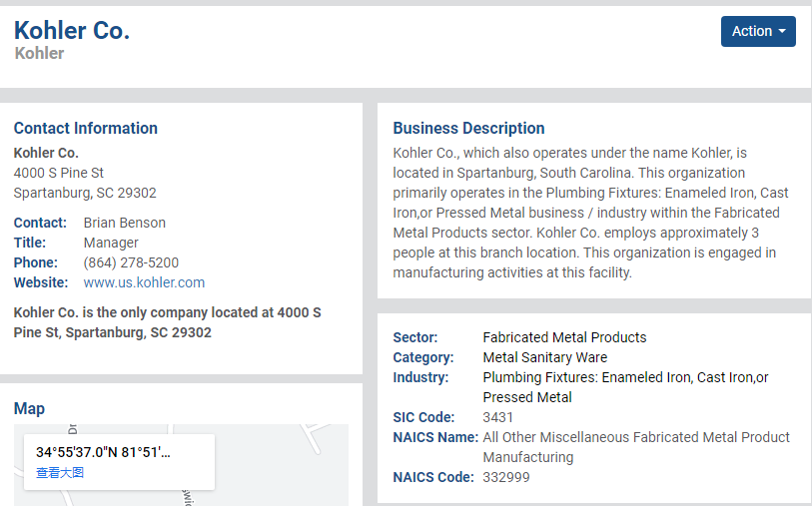Viewport: 812px width, 506px height.
Task: Click the Title value Manager
Action: tap(111, 243)
